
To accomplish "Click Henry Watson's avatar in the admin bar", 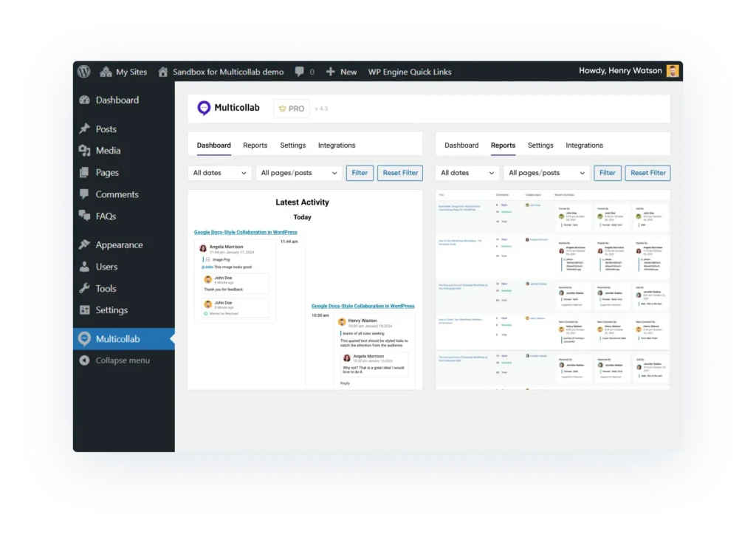I will [673, 71].
